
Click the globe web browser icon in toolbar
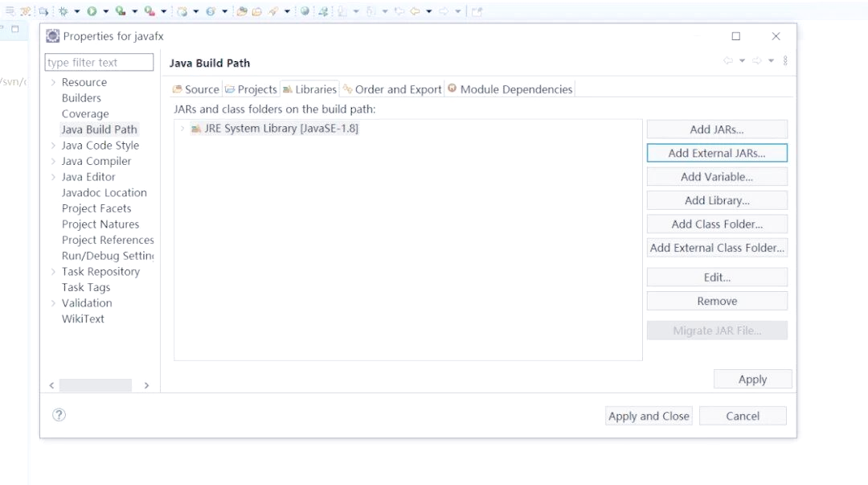(x=305, y=11)
